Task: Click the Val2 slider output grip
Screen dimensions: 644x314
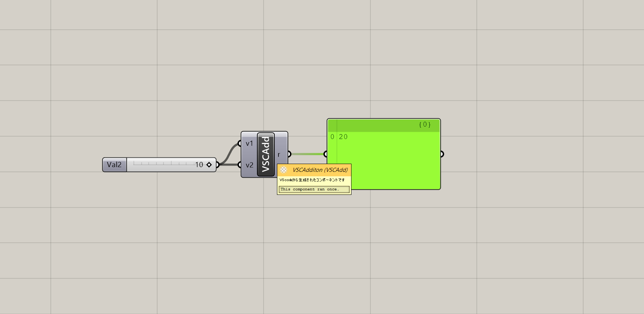Action: point(218,165)
